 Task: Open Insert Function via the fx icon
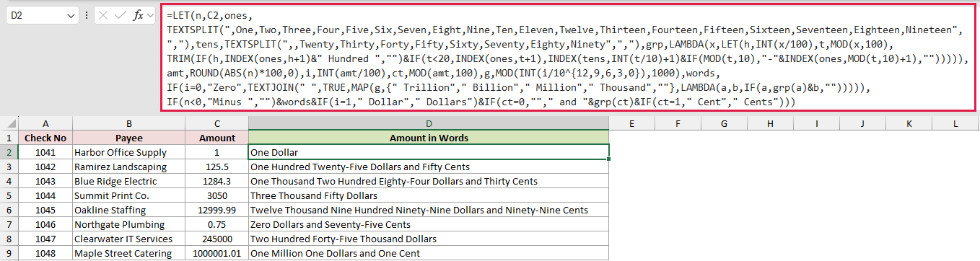point(139,15)
